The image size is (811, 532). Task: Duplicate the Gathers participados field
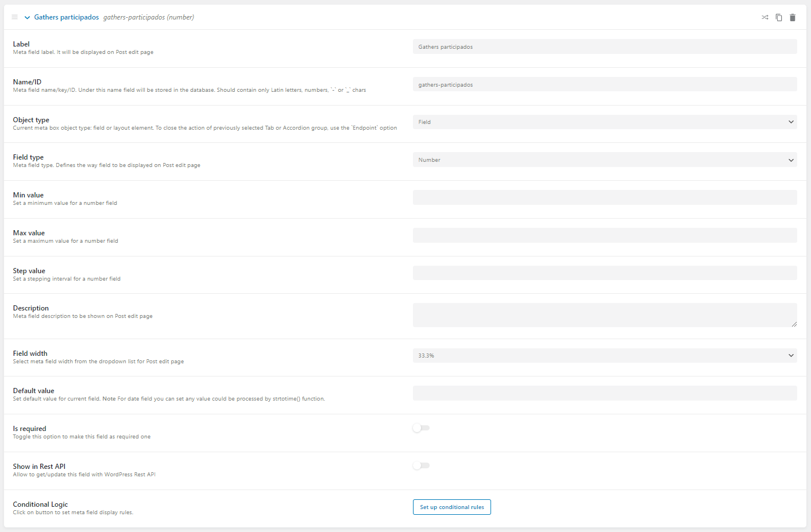[x=779, y=17]
